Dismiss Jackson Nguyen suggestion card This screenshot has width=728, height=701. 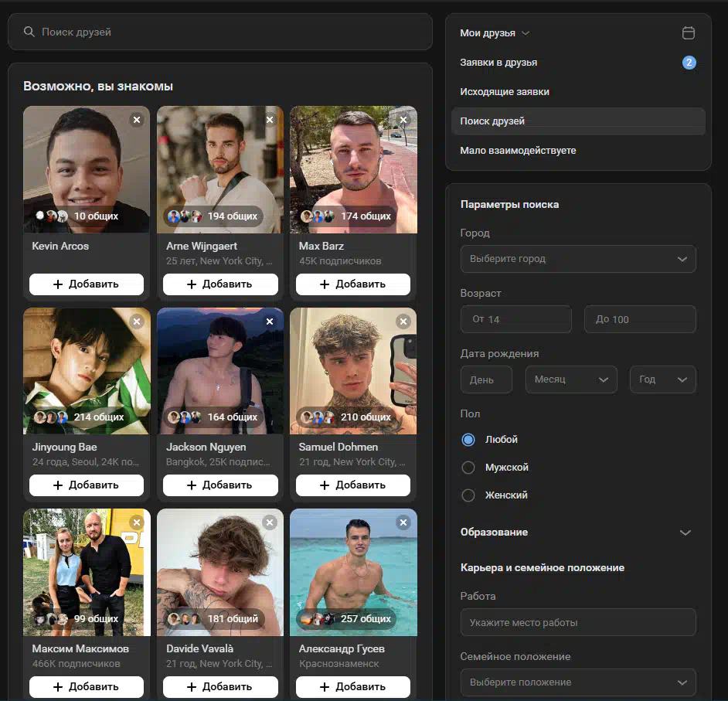[270, 322]
